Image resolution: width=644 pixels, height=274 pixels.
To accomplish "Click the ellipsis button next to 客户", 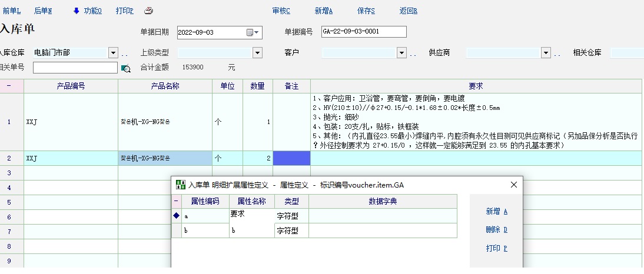I will tap(413, 54).
